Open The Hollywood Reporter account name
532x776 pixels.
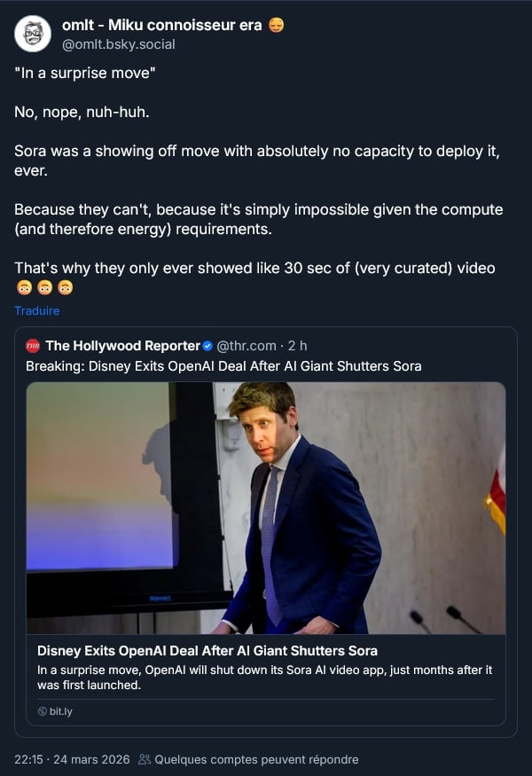pyautogui.click(x=122, y=345)
